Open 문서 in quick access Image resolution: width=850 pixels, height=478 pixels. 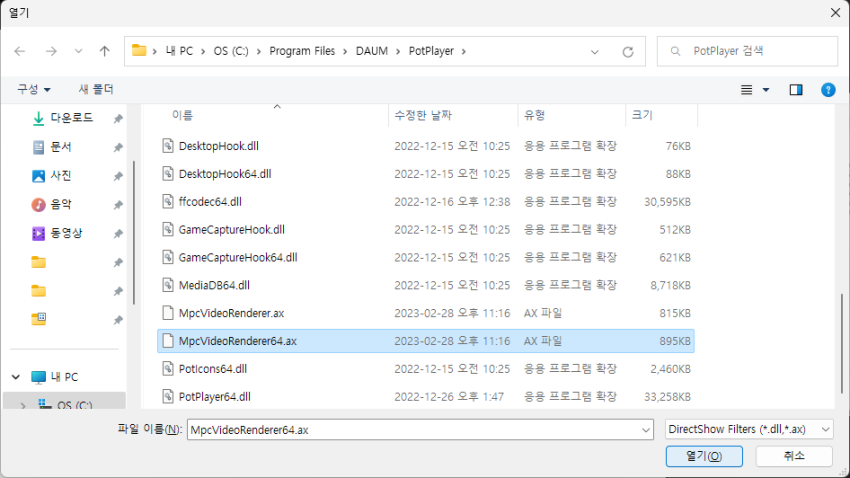[x=61, y=147]
